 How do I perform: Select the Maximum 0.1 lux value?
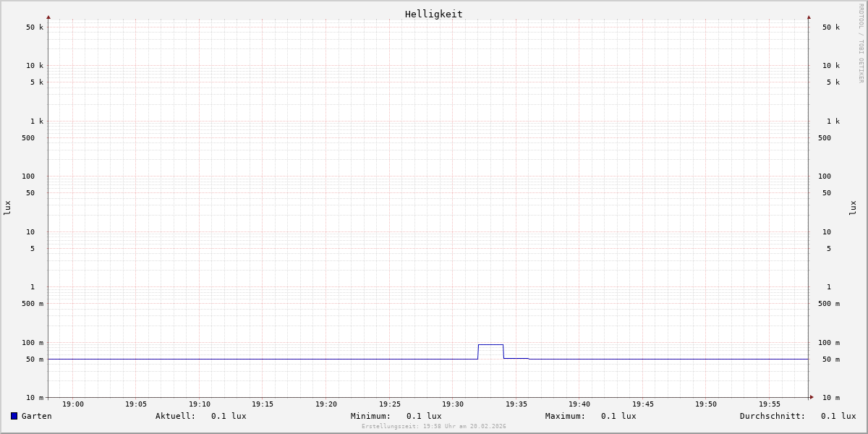coord(618,416)
